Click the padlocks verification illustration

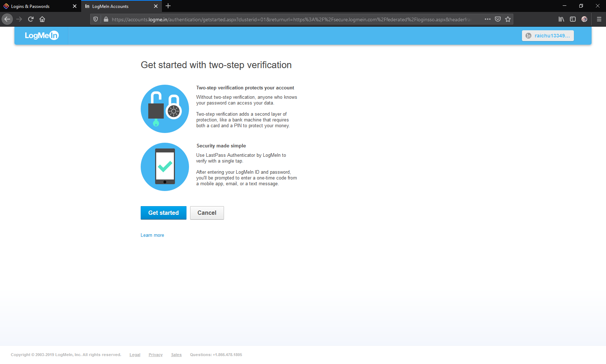coord(165,109)
